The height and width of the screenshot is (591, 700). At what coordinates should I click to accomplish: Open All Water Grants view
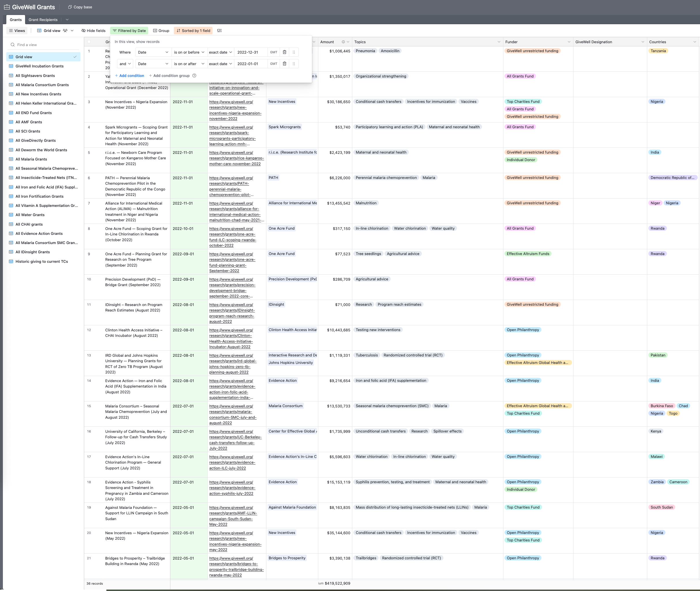[x=44, y=215]
